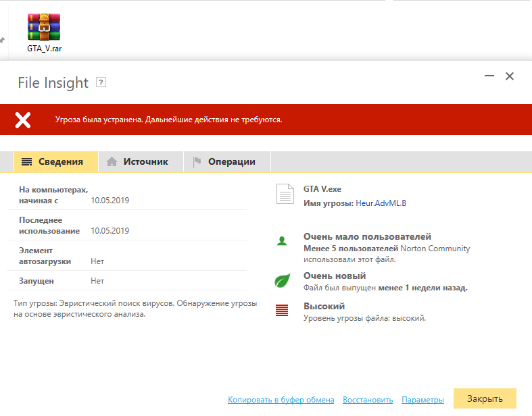Screen dimensions: 532x416
Task: Click the GTA_V.rar file name label
Action: pyautogui.click(x=45, y=49)
